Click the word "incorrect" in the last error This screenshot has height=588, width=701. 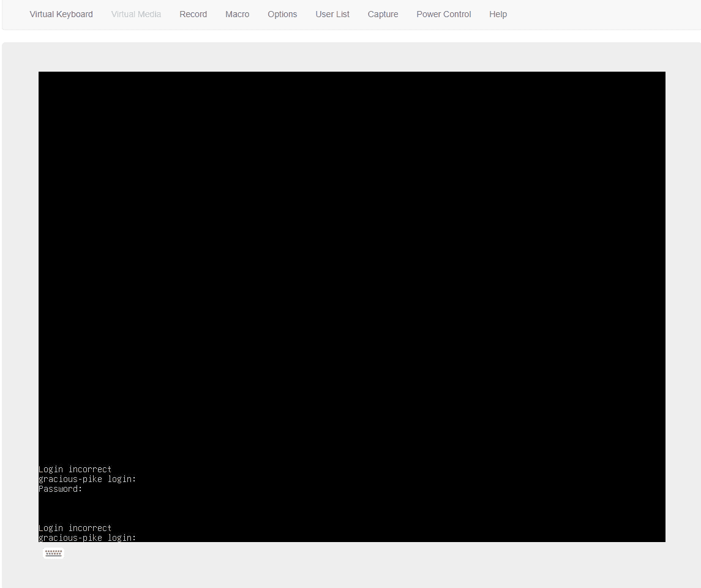[90, 528]
